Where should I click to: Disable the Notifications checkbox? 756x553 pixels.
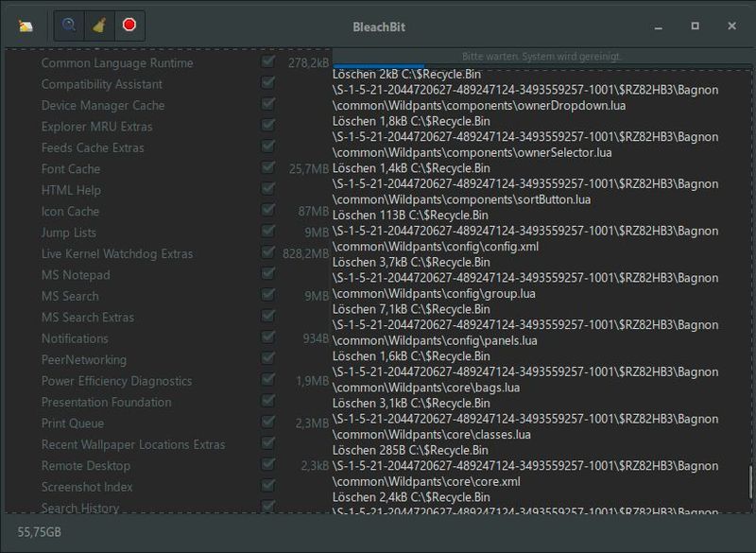268,337
